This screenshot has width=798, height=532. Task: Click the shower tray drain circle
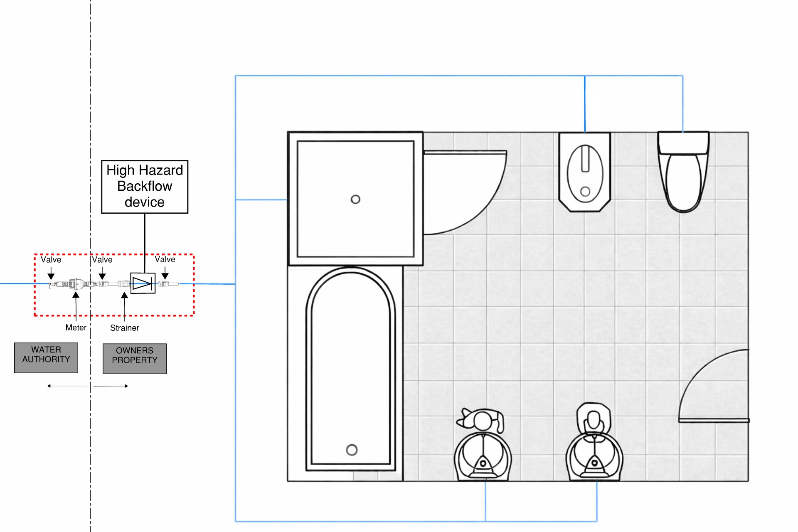pos(355,199)
